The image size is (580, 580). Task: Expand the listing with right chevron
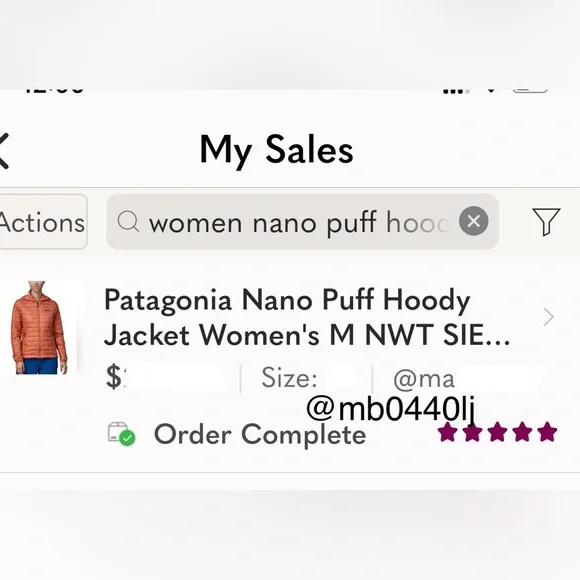549,317
